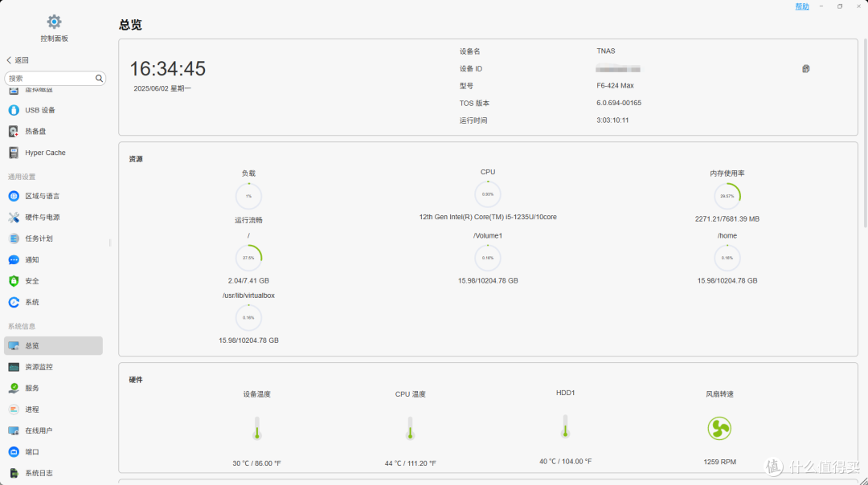Open 区域与语言 settings
This screenshot has width=868, height=485.
pyautogui.click(x=53, y=196)
